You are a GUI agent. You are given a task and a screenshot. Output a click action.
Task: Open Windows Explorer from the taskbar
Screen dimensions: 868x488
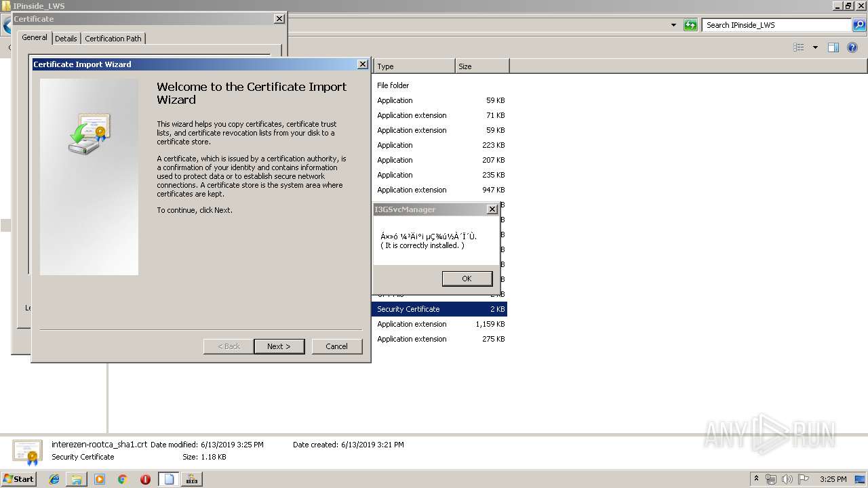pos(77,479)
